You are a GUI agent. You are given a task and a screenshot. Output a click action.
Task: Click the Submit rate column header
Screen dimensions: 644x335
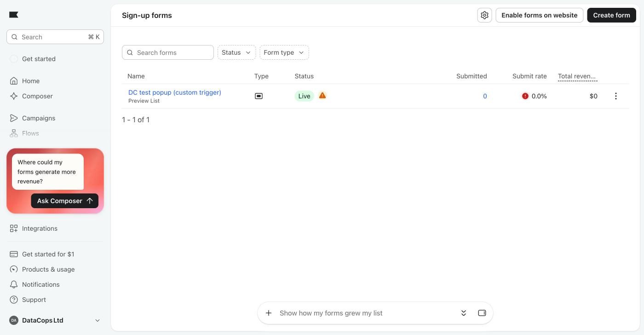(x=529, y=76)
